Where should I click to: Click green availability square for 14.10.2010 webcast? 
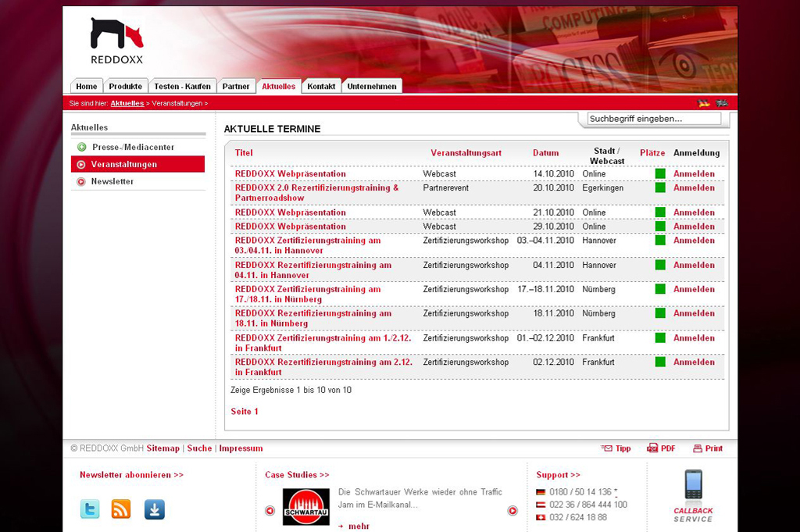tap(660, 173)
